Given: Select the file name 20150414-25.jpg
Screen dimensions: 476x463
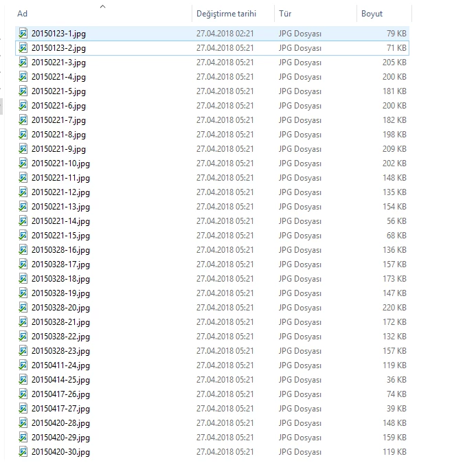Looking at the screenshot, I should pos(60,380).
